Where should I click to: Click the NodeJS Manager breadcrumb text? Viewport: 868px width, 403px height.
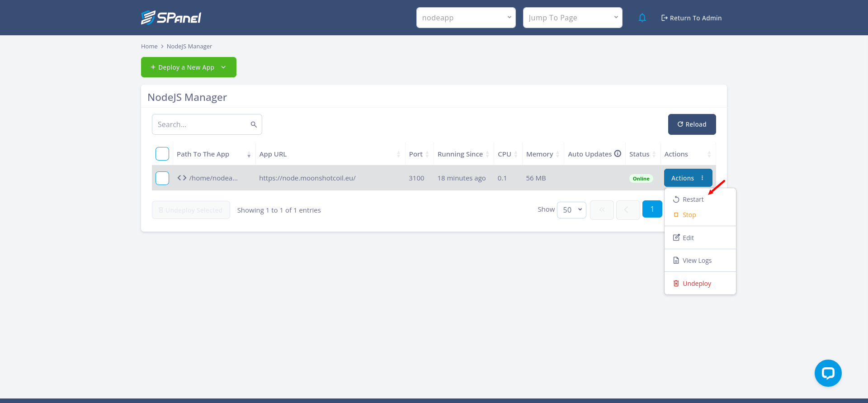coord(189,46)
